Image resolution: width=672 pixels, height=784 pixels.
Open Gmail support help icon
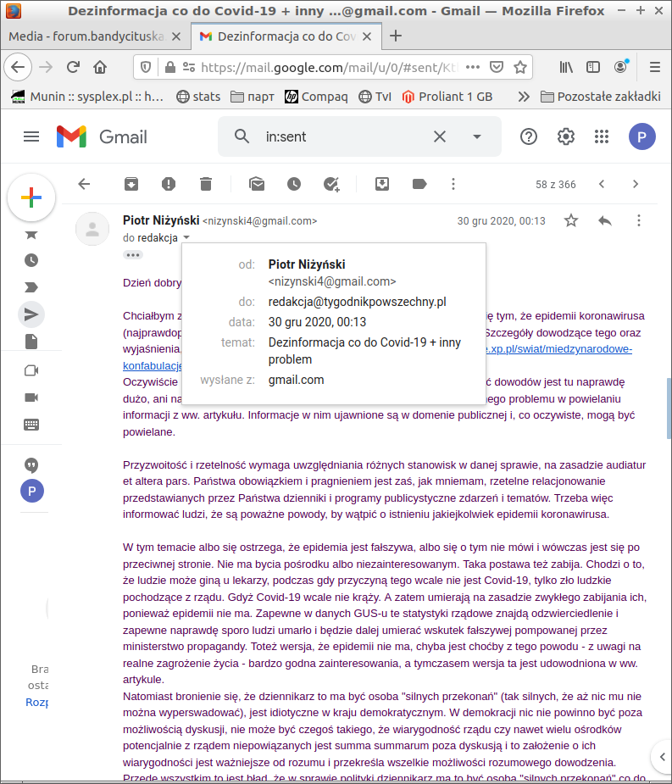[x=529, y=136]
